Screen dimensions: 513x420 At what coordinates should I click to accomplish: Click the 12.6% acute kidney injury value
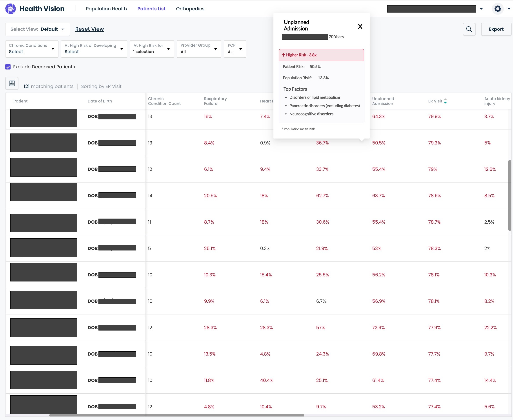tap(490, 169)
